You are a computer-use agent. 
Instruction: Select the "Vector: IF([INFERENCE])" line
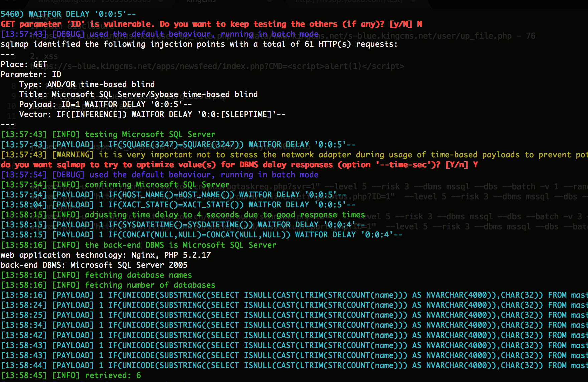(x=152, y=114)
